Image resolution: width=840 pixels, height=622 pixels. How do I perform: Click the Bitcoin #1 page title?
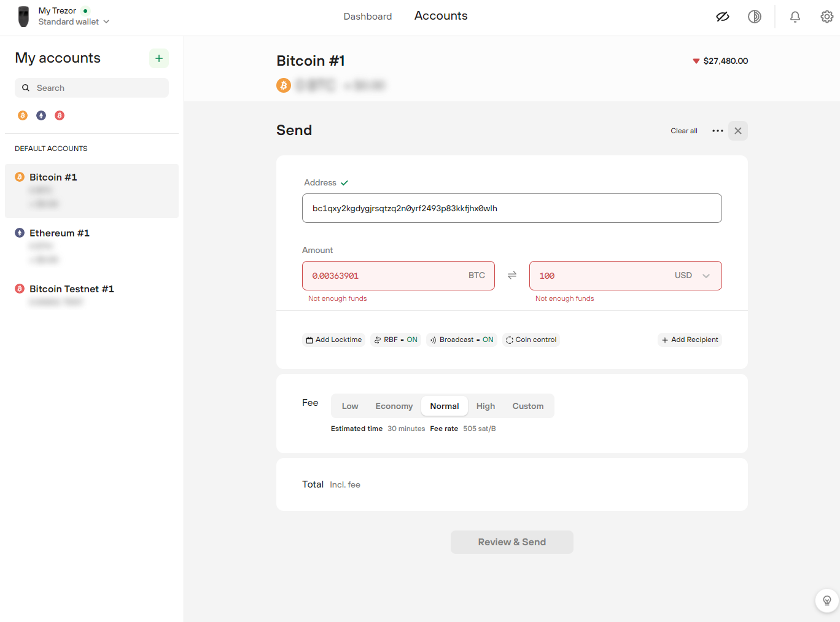(311, 61)
